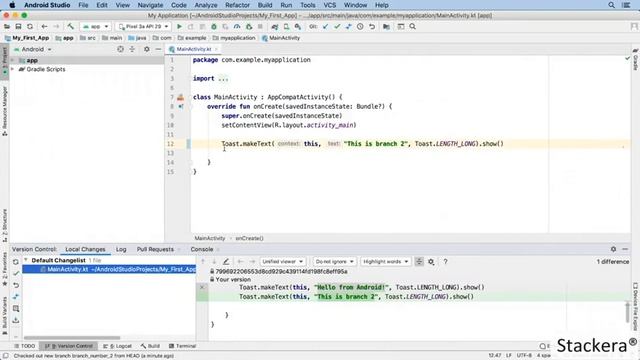Stop the running app with stop icon
640x360 pixels.
coord(260,27)
